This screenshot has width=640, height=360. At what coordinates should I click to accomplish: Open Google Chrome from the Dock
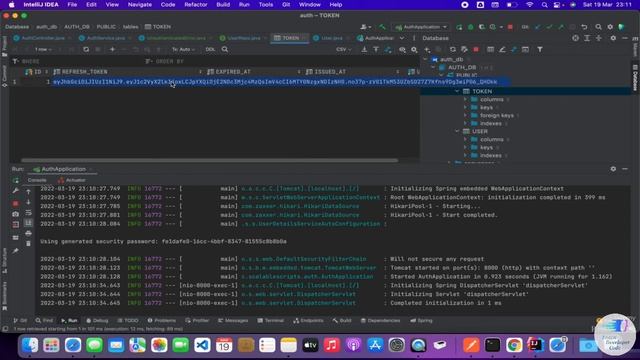514,345
